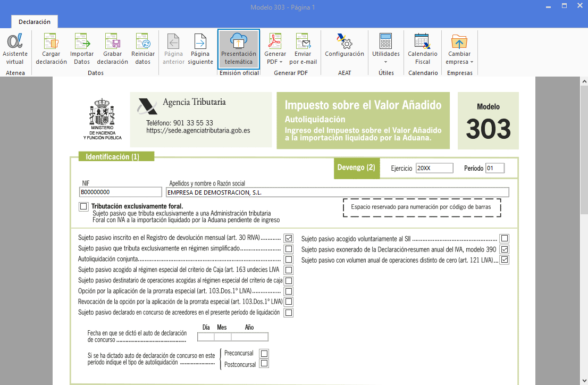This screenshot has height=385, width=588.
Task: Click the Ejercicio year field
Action: tap(434, 168)
